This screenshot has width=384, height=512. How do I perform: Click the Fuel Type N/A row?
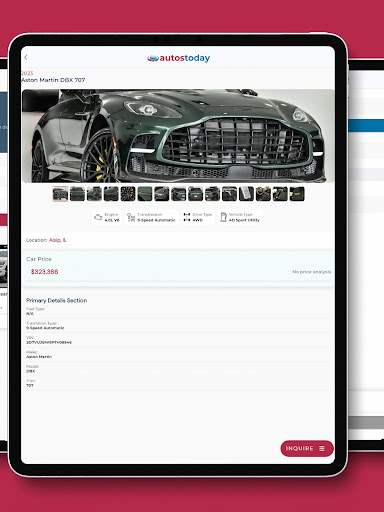pos(177,311)
